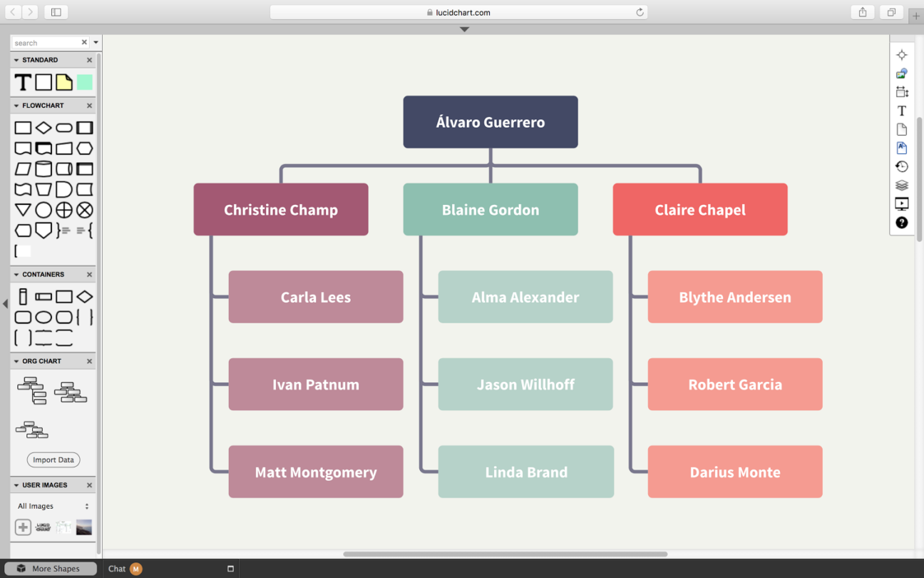The height and width of the screenshot is (578, 924).
Task: Expand the top toolbar pull-down arrow
Action: pos(464,29)
